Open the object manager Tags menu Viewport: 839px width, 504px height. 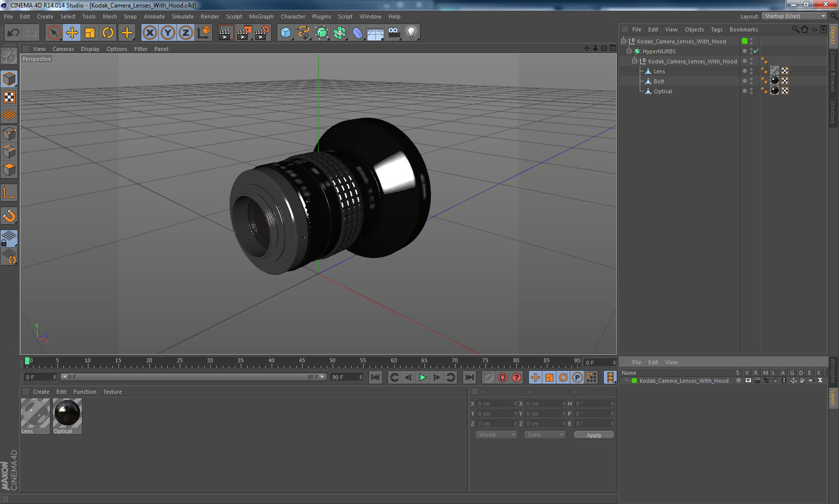pos(717,29)
